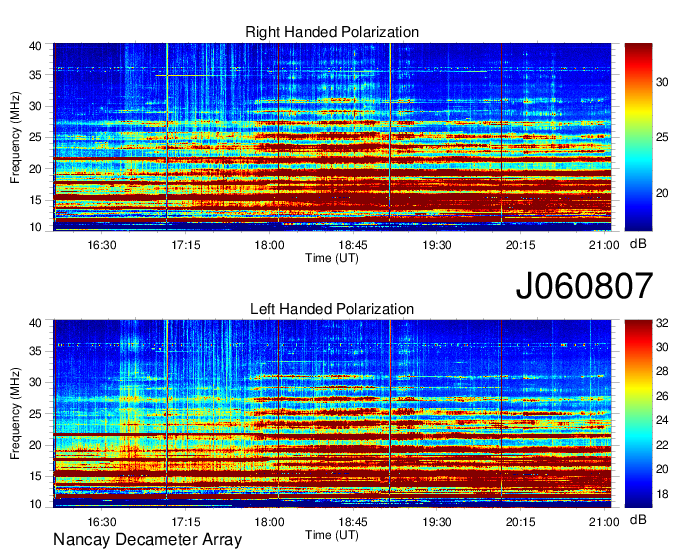Viewport: 680px width, 552px height.
Task: Click the 20:15 time tick of the top plot
Action: pyautogui.click(x=520, y=245)
